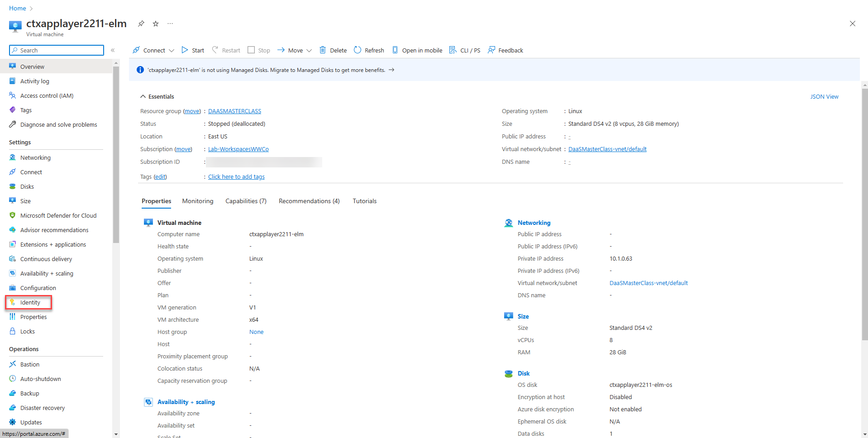The height and width of the screenshot is (438, 868).
Task: Send Feedback from the toolbar
Action: pyautogui.click(x=506, y=50)
